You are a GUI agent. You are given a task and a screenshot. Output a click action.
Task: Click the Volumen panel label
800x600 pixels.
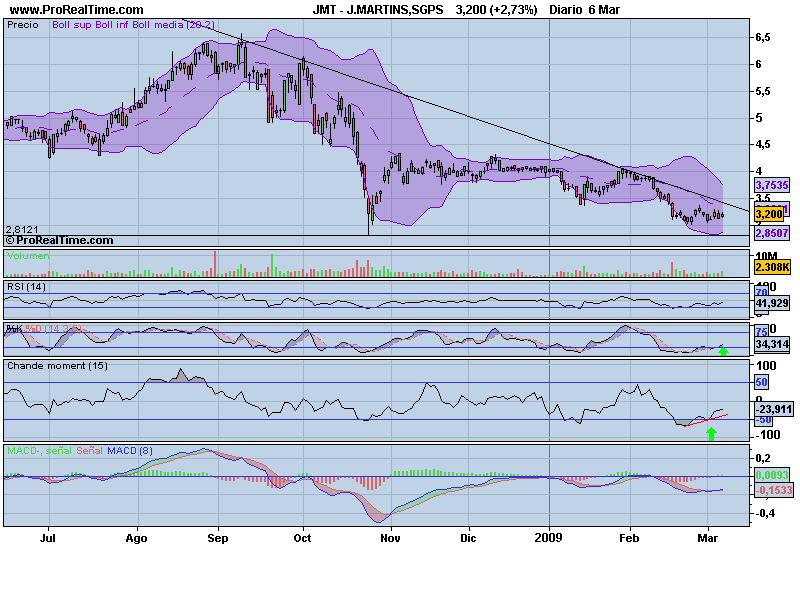(28, 256)
